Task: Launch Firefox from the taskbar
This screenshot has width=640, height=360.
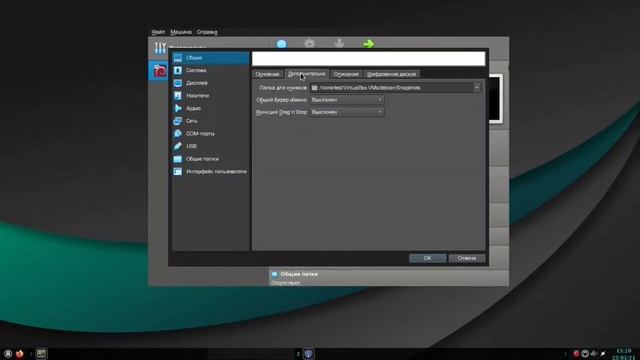Action: click(x=20, y=354)
